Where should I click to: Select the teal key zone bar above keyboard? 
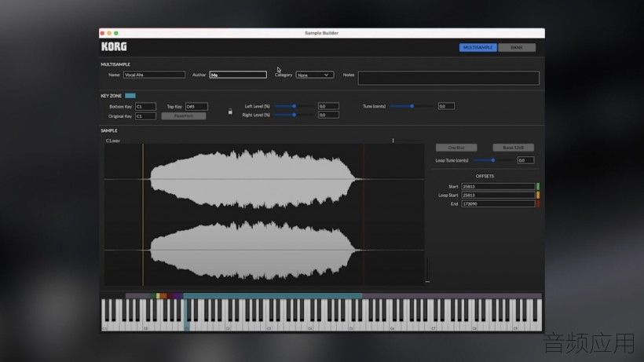coord(273,295)
